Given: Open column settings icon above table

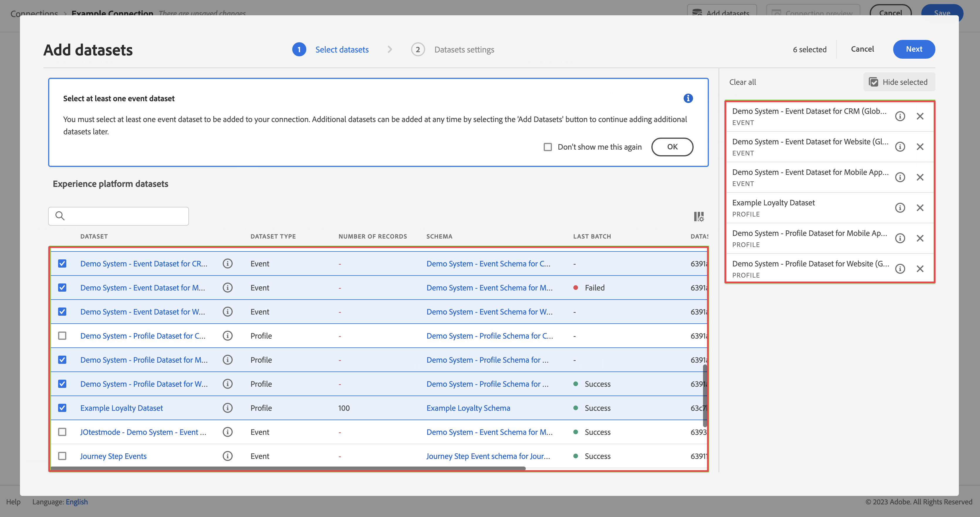Looking at the screenshot, I should coord(699,217).
